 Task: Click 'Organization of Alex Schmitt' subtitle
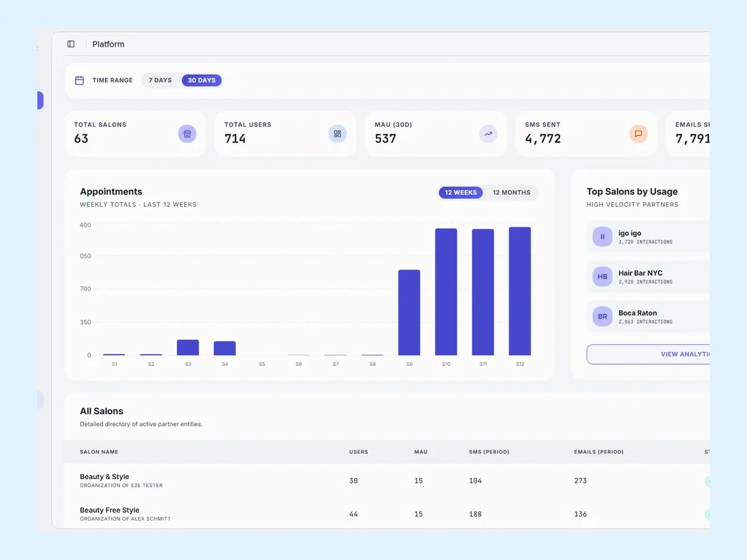pos(125,519)
